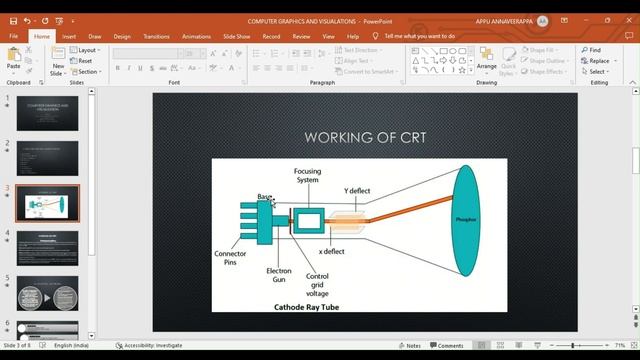Screen dimensions: 640x360
Task: Open Quick Styles gallery
Action: click(508, 61)
